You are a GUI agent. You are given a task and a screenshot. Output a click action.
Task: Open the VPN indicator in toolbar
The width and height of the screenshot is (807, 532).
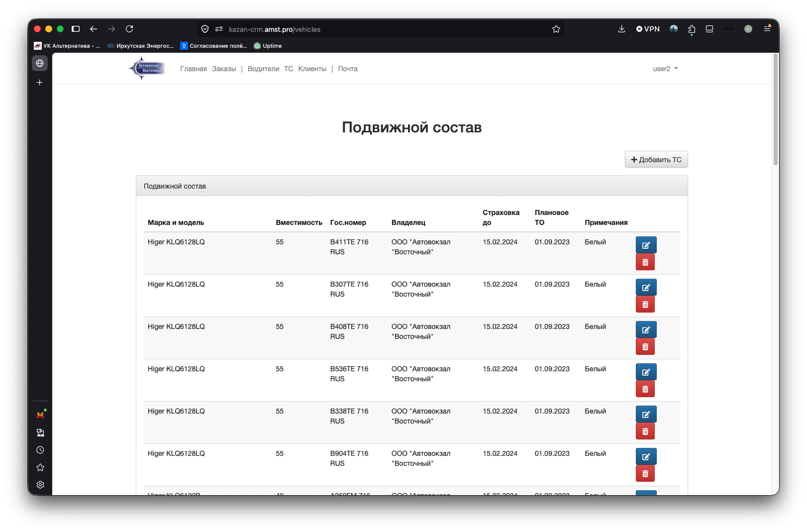coord(648,29)
